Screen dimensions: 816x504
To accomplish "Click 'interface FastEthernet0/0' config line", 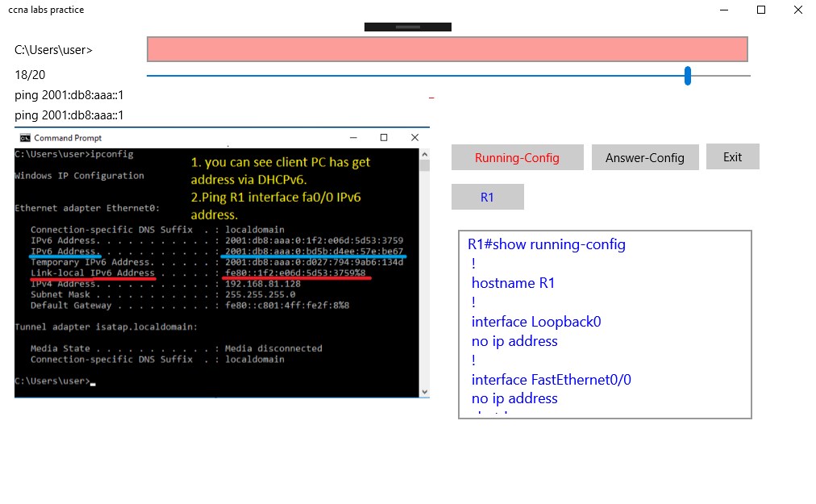I will tap(551, 380).
